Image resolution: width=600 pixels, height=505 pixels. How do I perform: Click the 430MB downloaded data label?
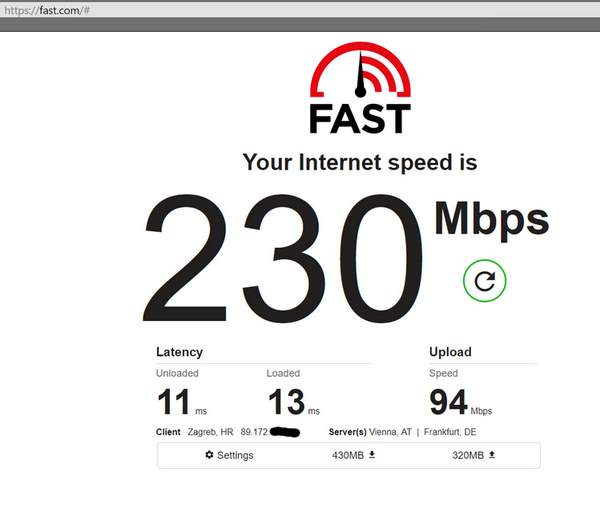coord(347,455)
